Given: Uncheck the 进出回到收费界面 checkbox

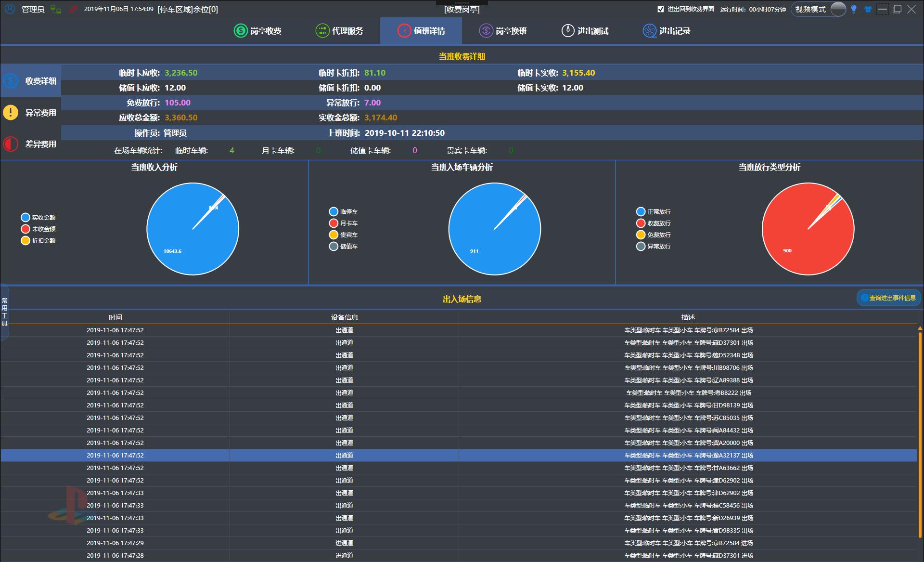Looking at the screenshot, I should coord(661,9).
